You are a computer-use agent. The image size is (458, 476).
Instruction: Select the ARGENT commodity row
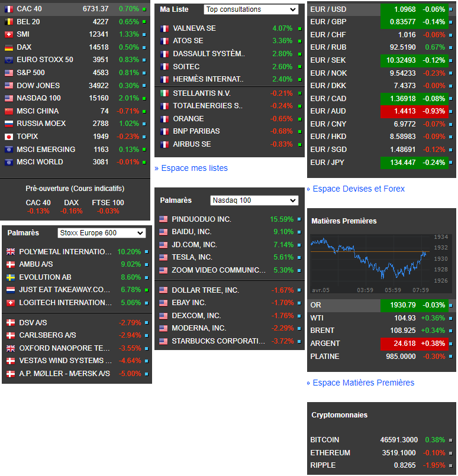[382, 344]
